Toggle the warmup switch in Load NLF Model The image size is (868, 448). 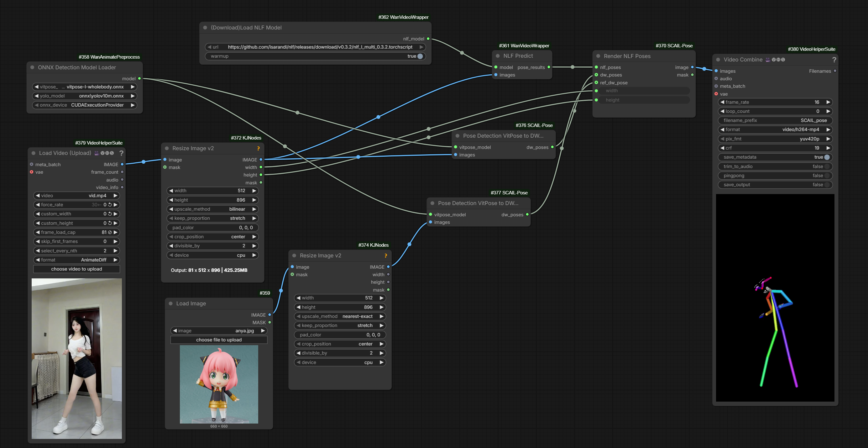point(420,56)
